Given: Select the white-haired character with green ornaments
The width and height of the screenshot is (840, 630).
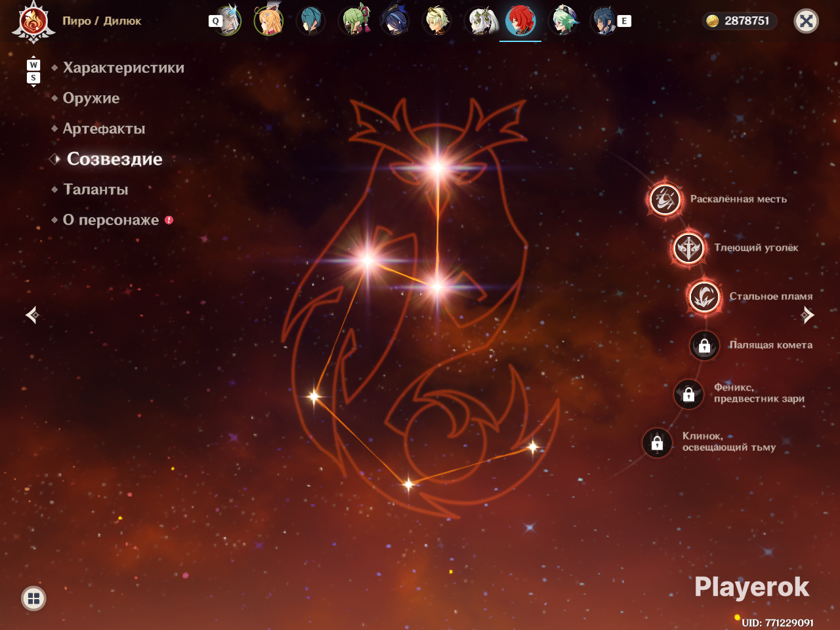Looking at the screenshot, I should [482, 20].
